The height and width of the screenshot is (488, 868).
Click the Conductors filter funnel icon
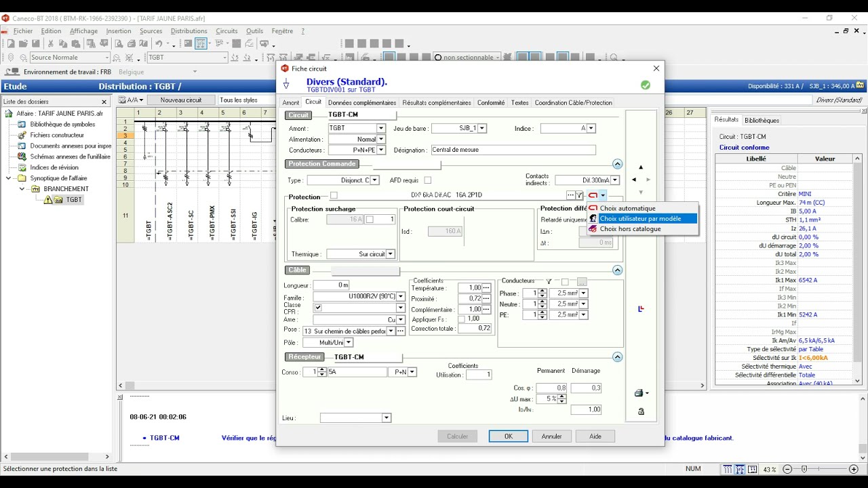point(549,281)
